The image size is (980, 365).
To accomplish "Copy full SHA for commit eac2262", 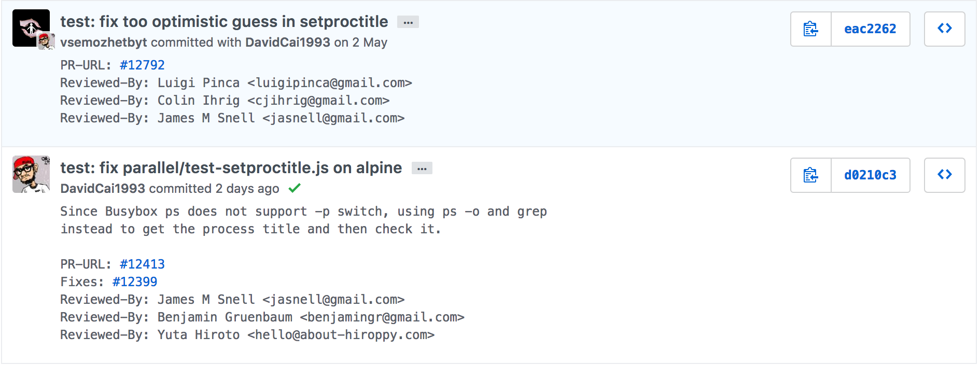I will (811, 29).
